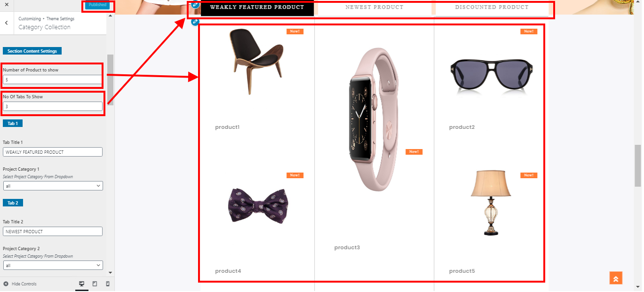Select the NEWEST PRODUCT tab
The height and width of the screenshot is (292, 644).
[x=374, y=8]
